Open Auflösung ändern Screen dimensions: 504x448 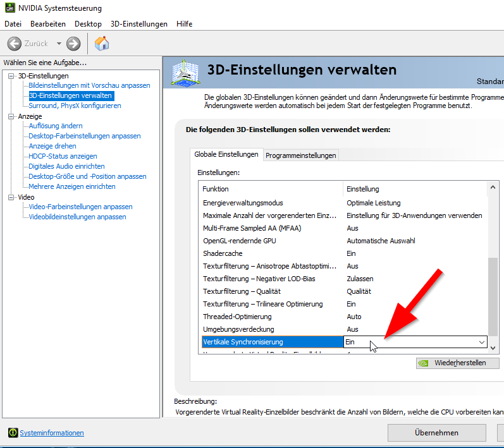click(56, 126)
